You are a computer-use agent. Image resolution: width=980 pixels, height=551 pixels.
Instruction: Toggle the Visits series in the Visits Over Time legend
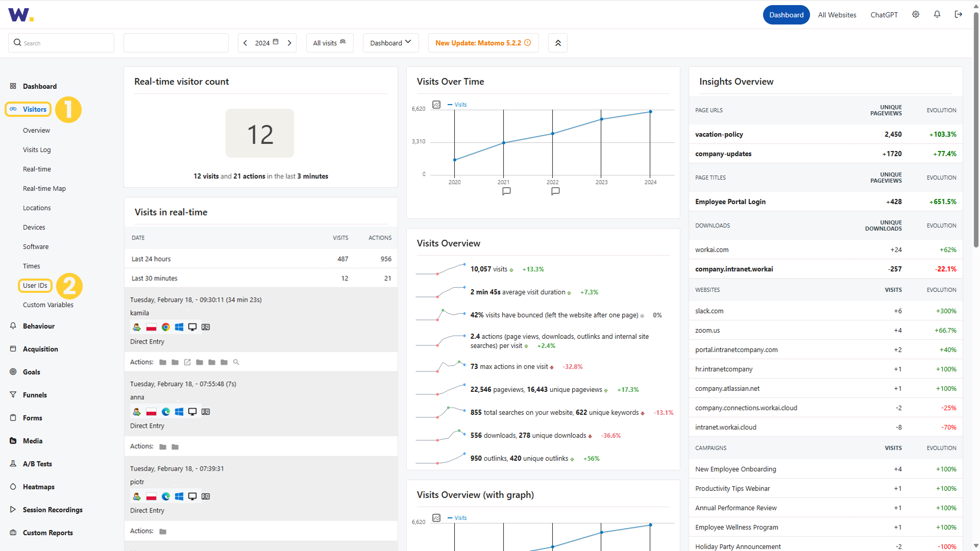(x=457, y=105)
